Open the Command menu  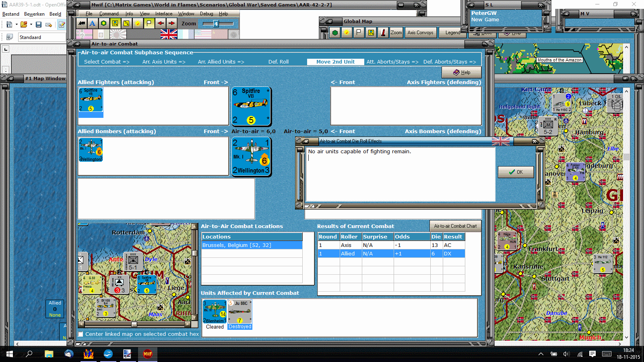click(x=109, y=14)
